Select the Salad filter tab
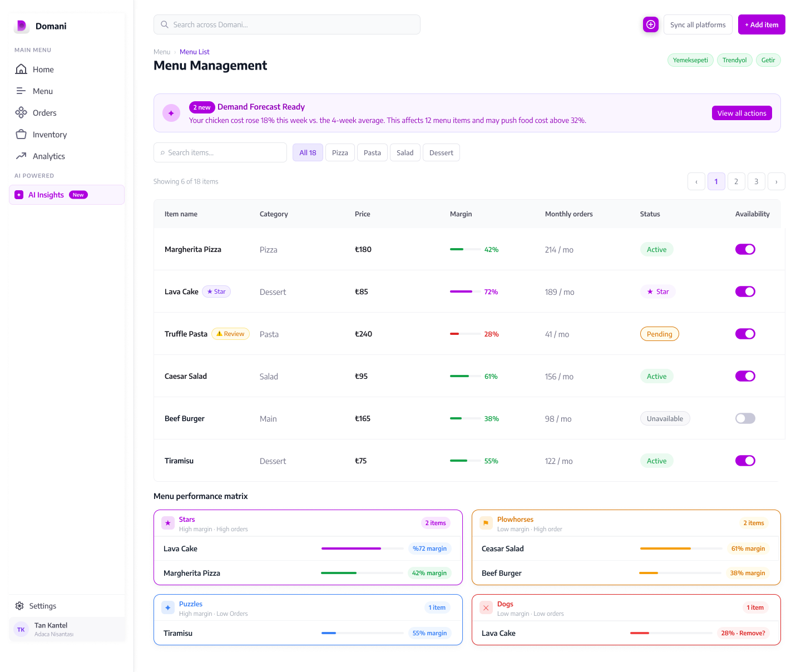This screenshot has width=801, height=672. [x=405, y=152]
